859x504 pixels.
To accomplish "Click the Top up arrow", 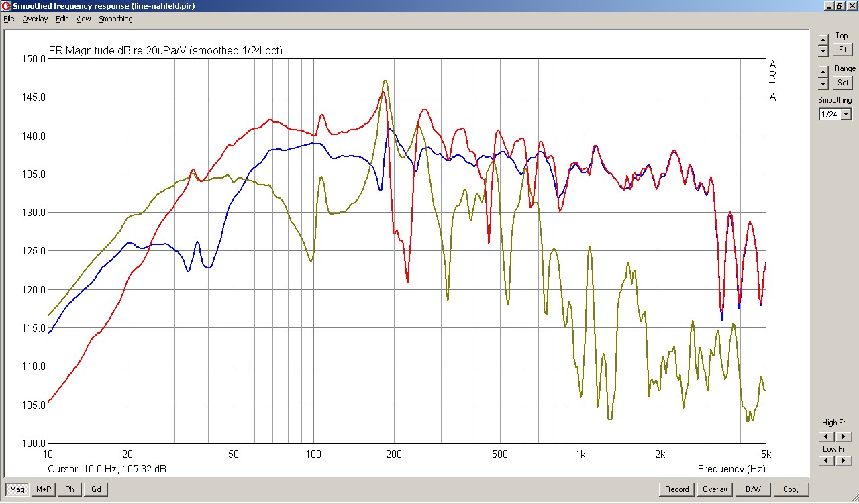I will pos(823,40).
